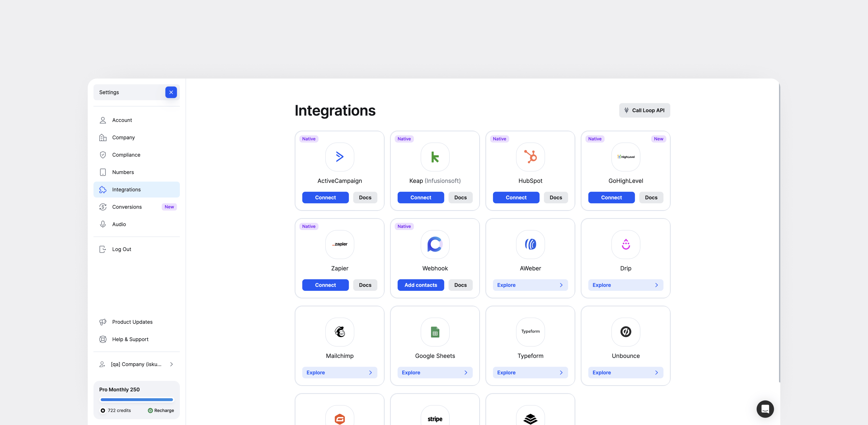
Task: Open the chat support bubble
Action: point(765,409)
